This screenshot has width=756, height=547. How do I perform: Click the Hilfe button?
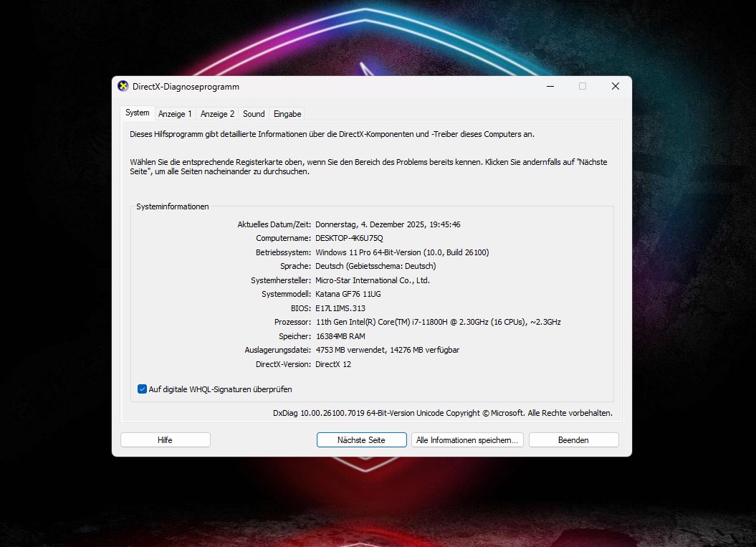(x=165, y=440)
